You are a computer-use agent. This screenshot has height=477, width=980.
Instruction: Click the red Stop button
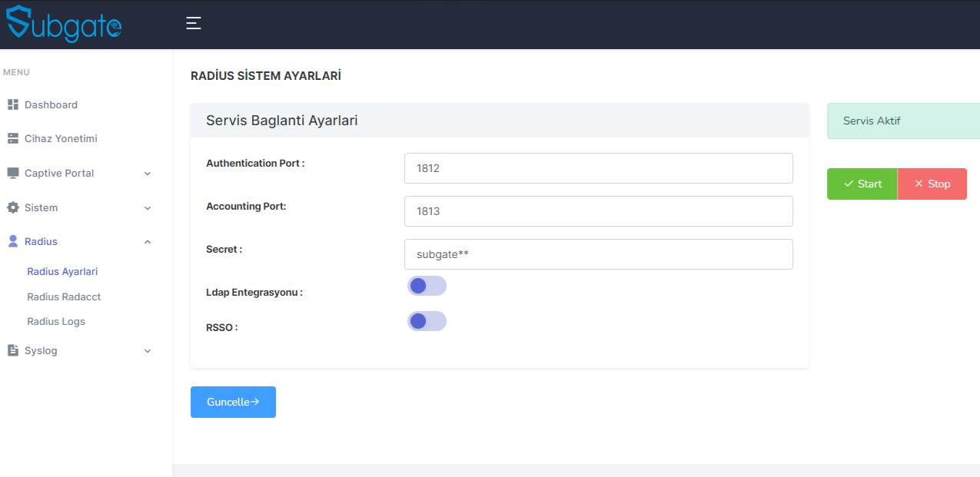point(932,184)
